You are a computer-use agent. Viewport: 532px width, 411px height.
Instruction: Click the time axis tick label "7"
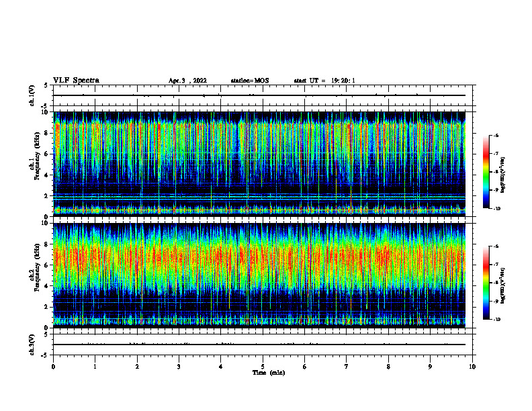[x=347, y=367]
